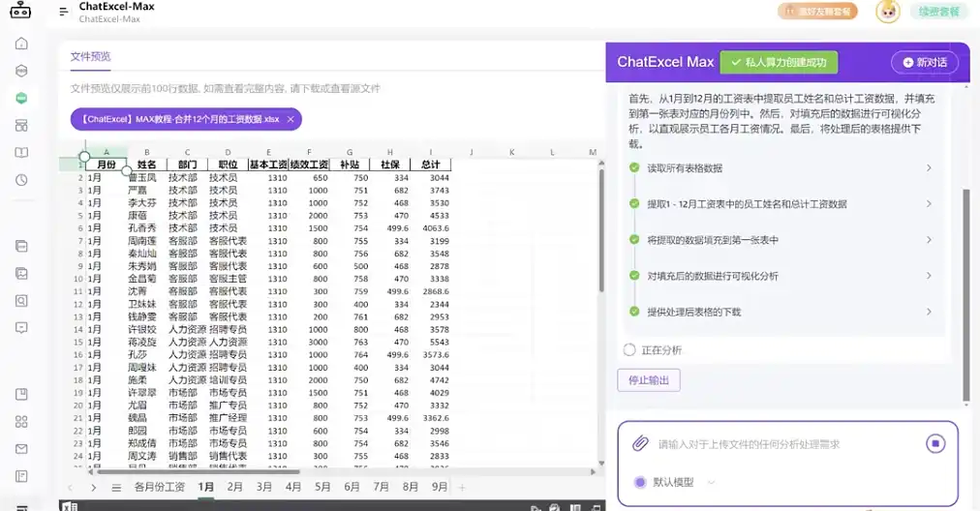Image resolution: width=980 pixels, height=511 pixels.
Task: Open the document list icon in sidebar
Action: [21, 476]
